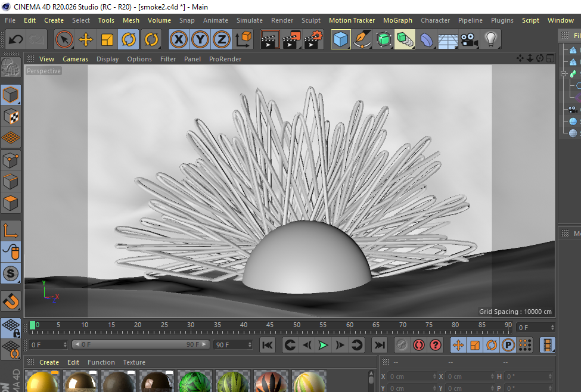Open Edit Render Settings gear clapperboard

[313, 39]
